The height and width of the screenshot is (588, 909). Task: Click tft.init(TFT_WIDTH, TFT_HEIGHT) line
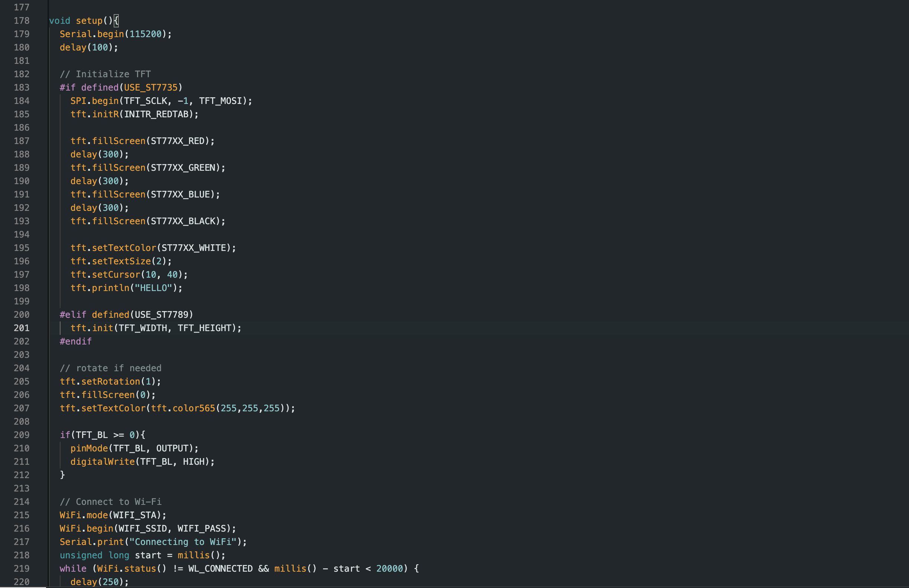click(156, 328)
